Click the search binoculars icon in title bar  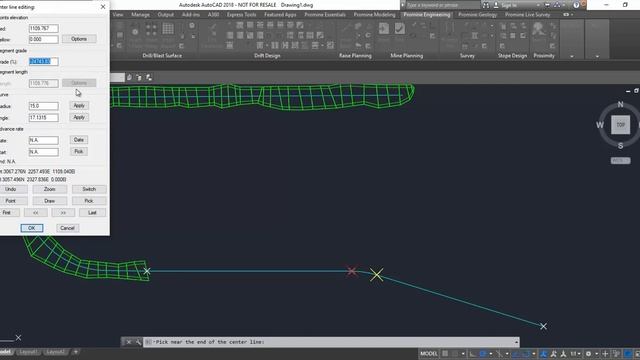tap(486, 5)
